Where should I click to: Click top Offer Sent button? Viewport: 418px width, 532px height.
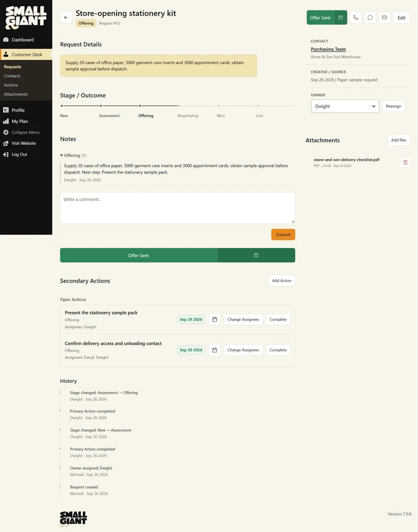click(x=320, y=18)
